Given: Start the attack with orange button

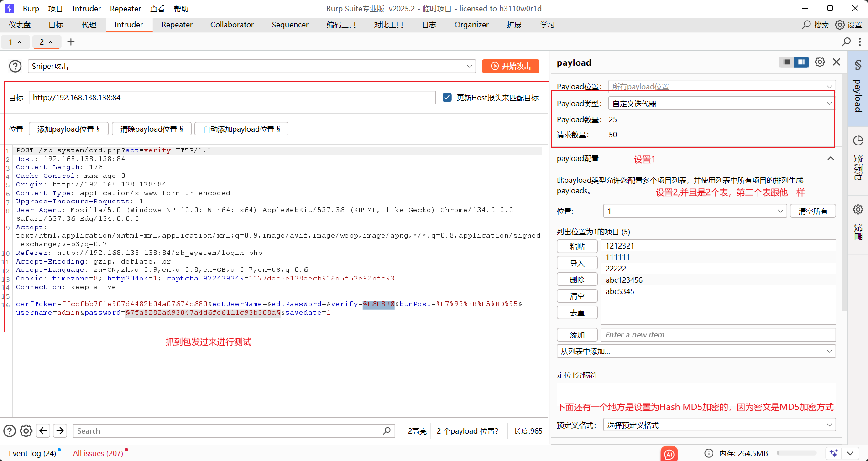Looking at the screenshot, I should tap(511, 66).
